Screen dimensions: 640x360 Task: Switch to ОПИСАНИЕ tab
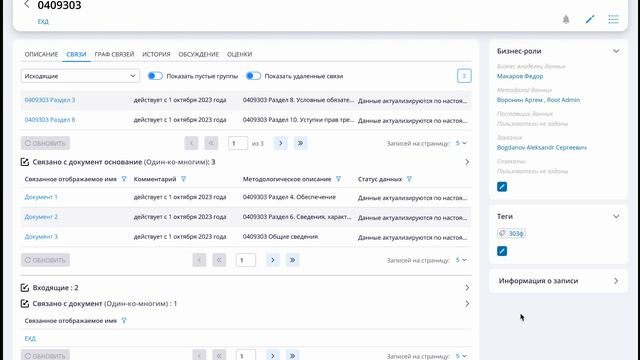[x=41, y=54]
